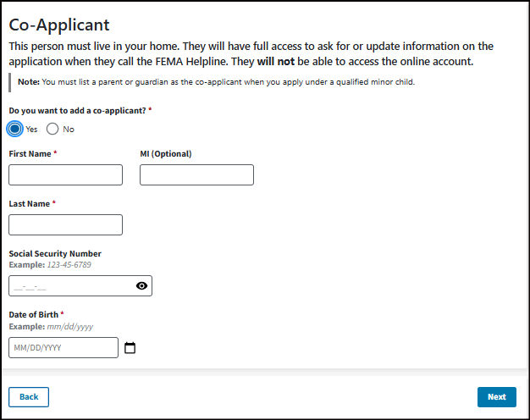This screenshot has width=530, height=420.
Task: Proceed with the Next button
Action: pos(496,396)
